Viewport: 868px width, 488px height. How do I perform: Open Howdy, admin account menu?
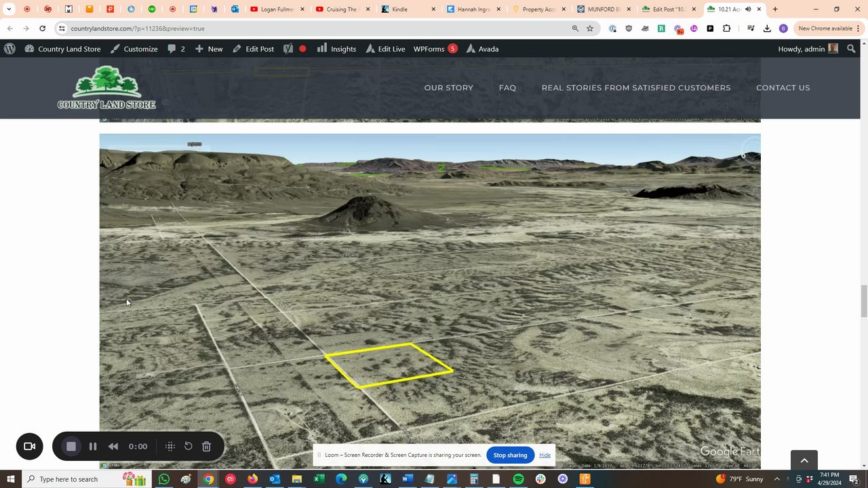point(808,49)
